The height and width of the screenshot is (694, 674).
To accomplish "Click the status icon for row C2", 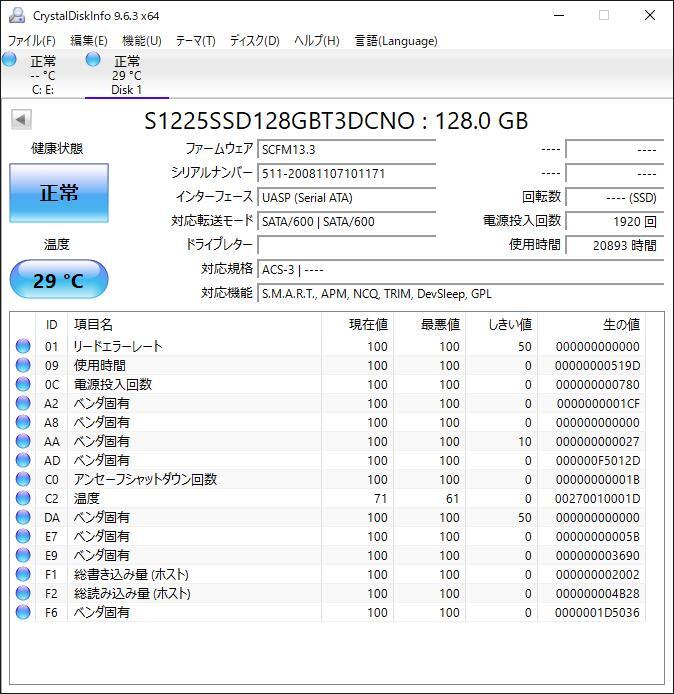I will tap(23, 498).
